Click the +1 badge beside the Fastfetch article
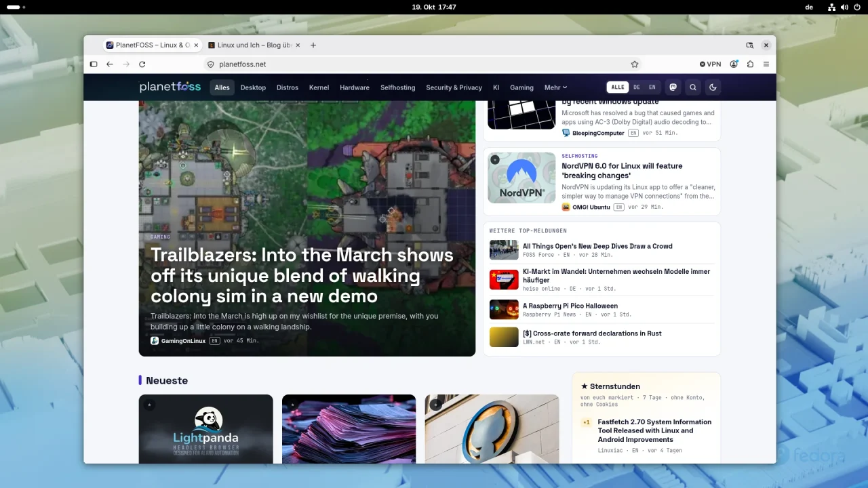Image resolution: width=868 pixels, height=488 pixels. 587,422
